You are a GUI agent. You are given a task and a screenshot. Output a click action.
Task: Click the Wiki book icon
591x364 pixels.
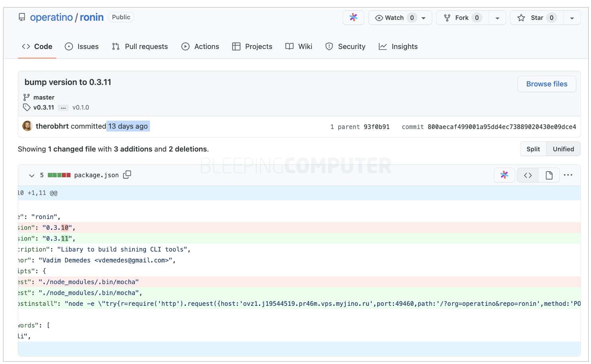pos(290,47)
